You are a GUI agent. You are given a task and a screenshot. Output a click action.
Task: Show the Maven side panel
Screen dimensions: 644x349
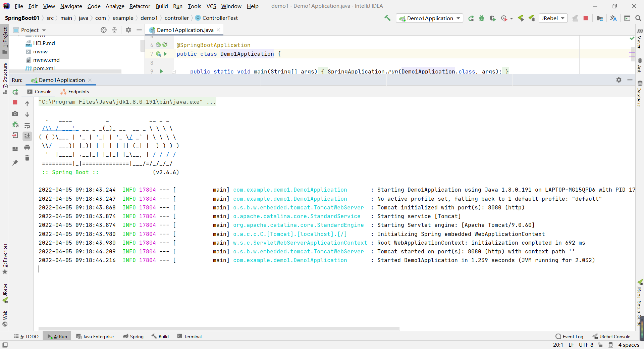coord(640,39)
